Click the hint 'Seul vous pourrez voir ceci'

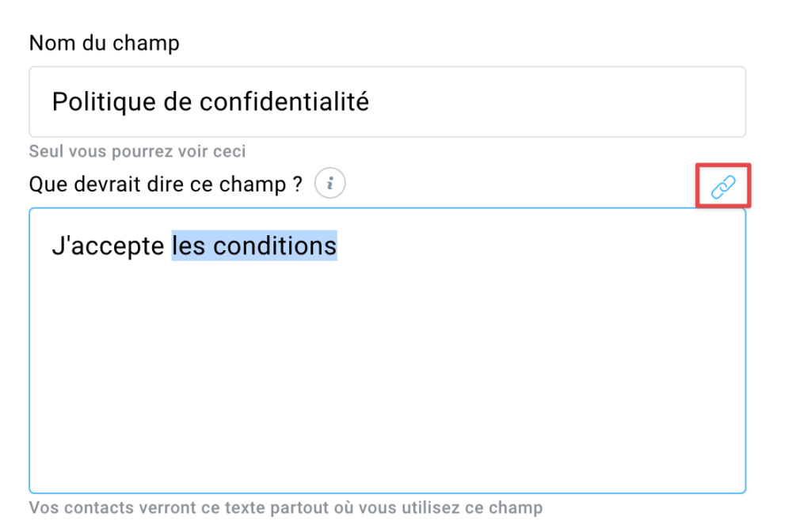click(x=137, y=151)
